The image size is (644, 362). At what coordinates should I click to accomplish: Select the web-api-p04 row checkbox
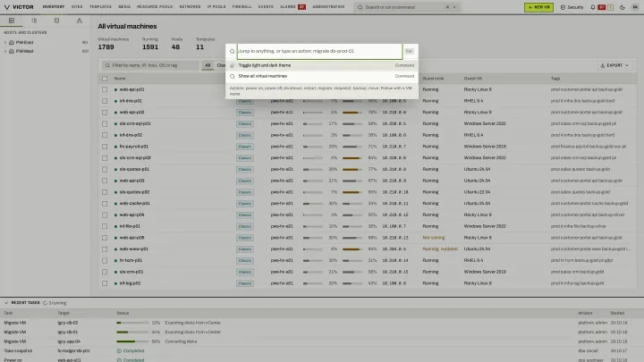(x=105, y=215)
